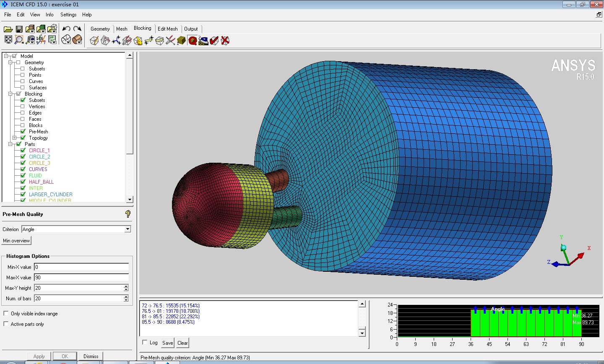Switch to the Edit Mesh tab
Viewport: 604px width, 364px height.
pyautogui.click(x=167, y=29)
